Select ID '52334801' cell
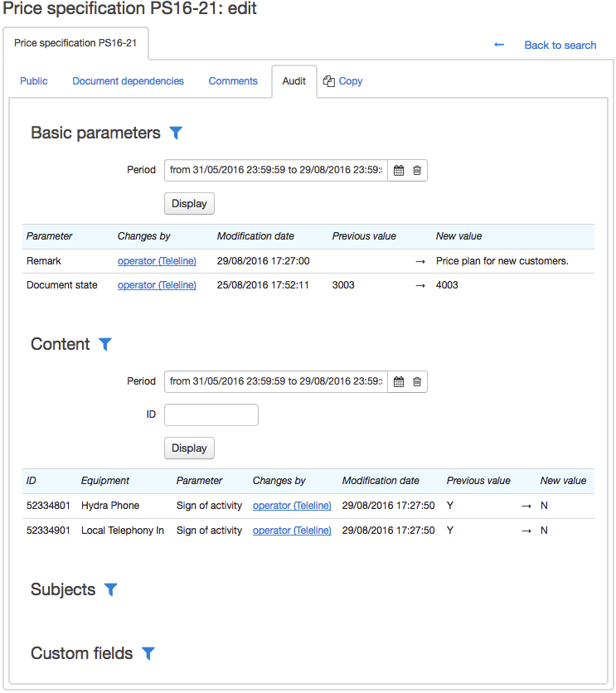The width and height of the screenshot is (616, 693). tap(48, 505)
